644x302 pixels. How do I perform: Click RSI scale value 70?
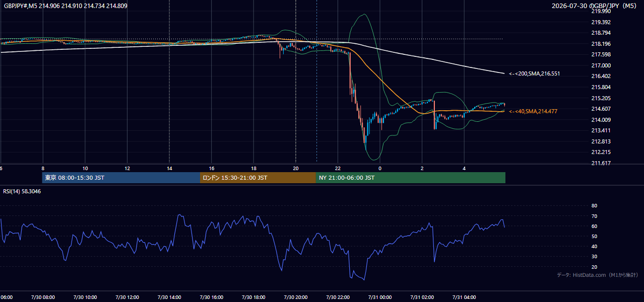pos(594,216)
